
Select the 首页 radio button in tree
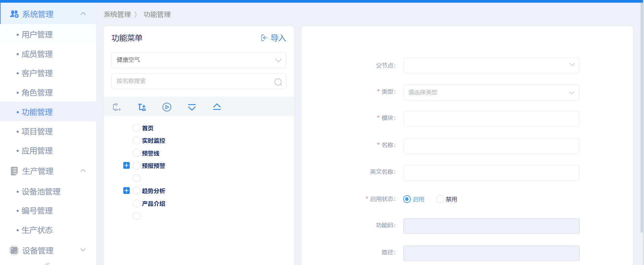(x=136, y=128)
